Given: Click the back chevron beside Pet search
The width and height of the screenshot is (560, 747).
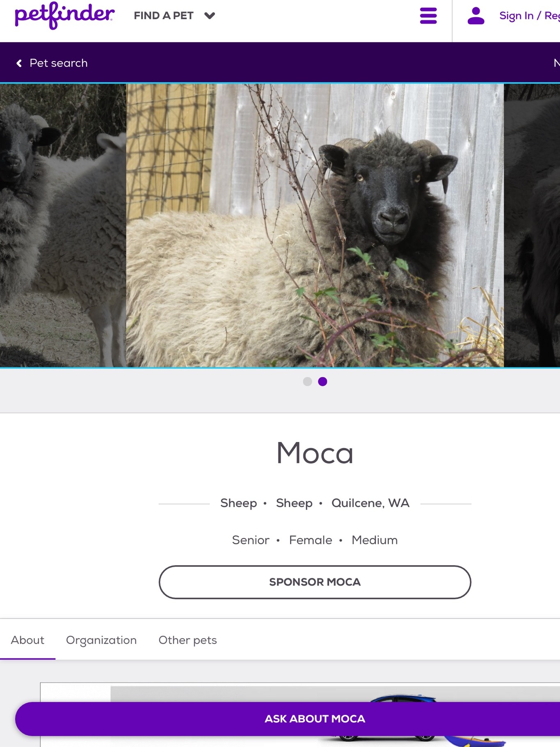Looking at the screenshot, I should tap(19, 63).
